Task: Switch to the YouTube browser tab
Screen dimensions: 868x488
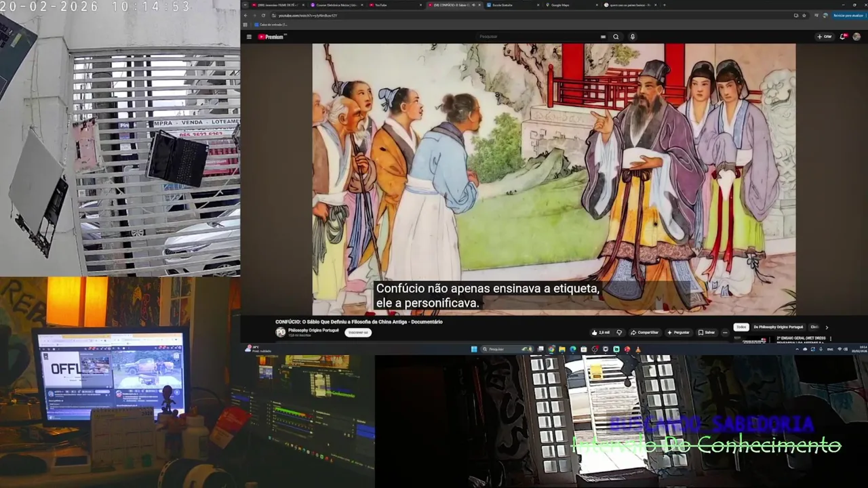Action: (x=395, y=5)
